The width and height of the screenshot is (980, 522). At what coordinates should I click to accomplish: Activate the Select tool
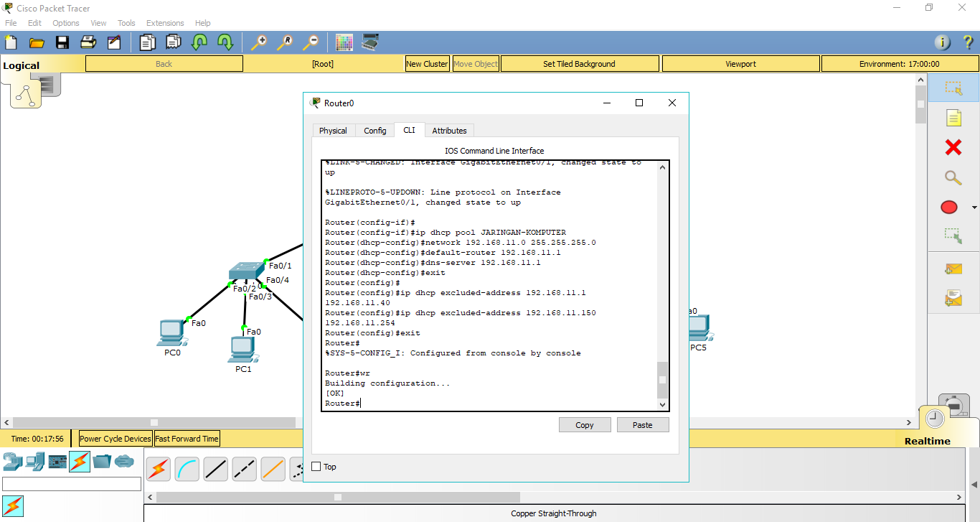pos(953,88)
